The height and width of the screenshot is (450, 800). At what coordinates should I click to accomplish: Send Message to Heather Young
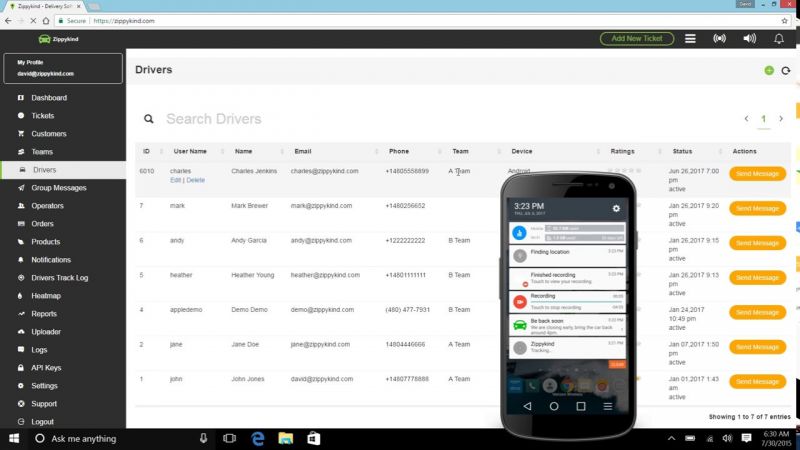[x=757, y=278]
